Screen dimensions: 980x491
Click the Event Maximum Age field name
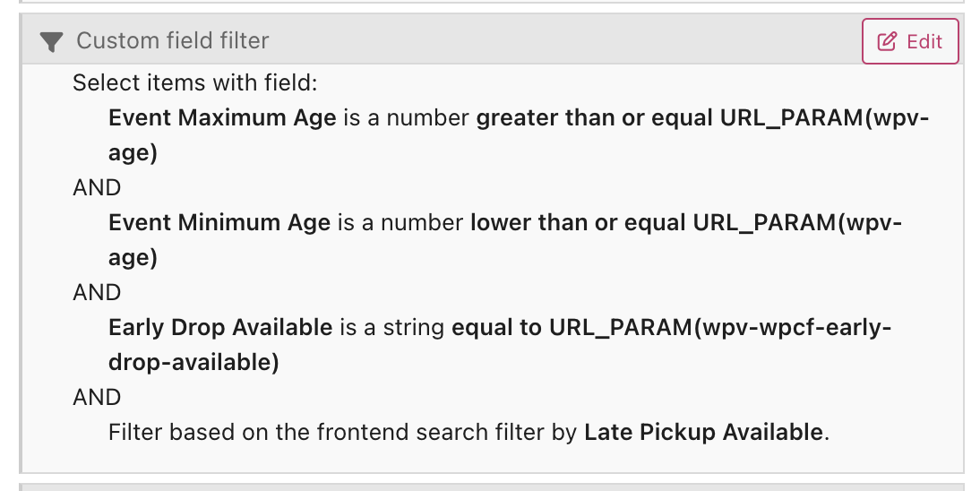click(222, 117)
